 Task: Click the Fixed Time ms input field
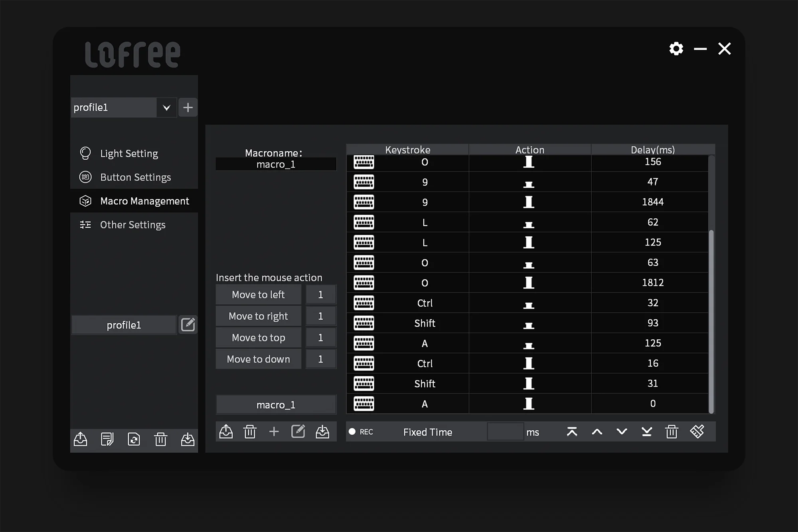point(505,432)
